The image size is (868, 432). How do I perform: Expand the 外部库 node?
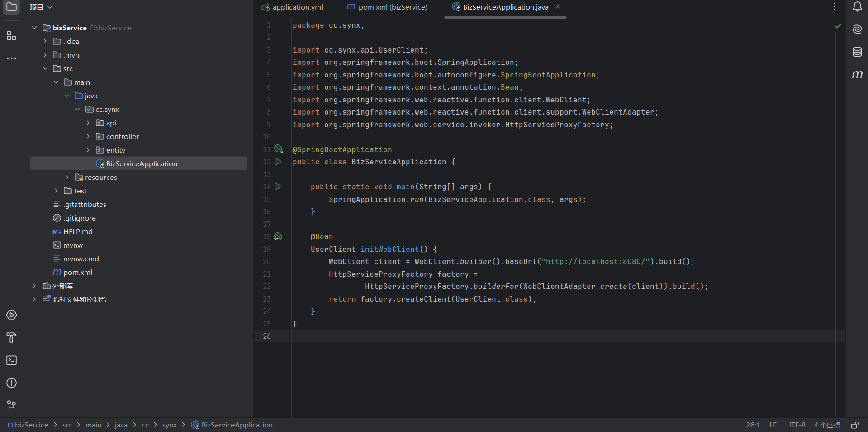pyautogui.click(x=34, y=286)
